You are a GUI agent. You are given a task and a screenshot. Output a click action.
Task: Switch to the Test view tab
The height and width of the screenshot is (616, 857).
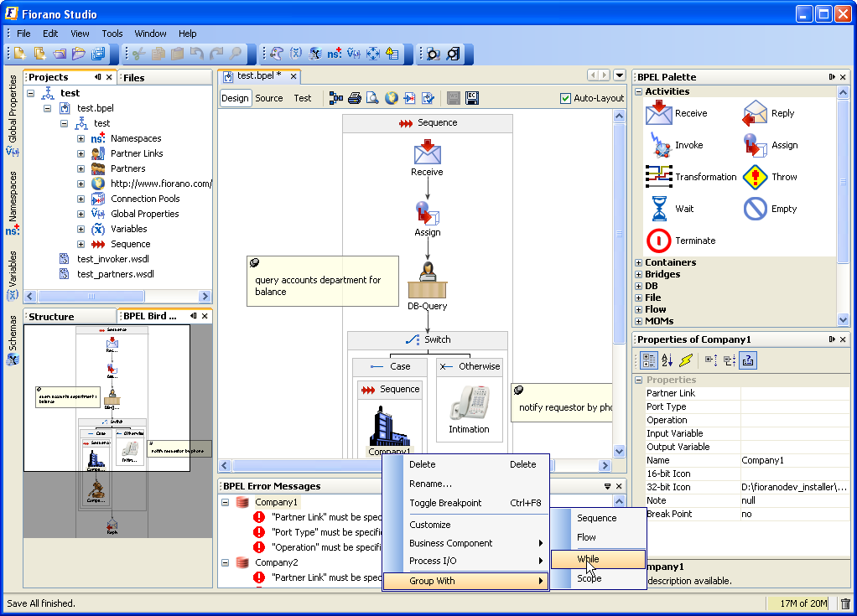[x=302, y=98]
